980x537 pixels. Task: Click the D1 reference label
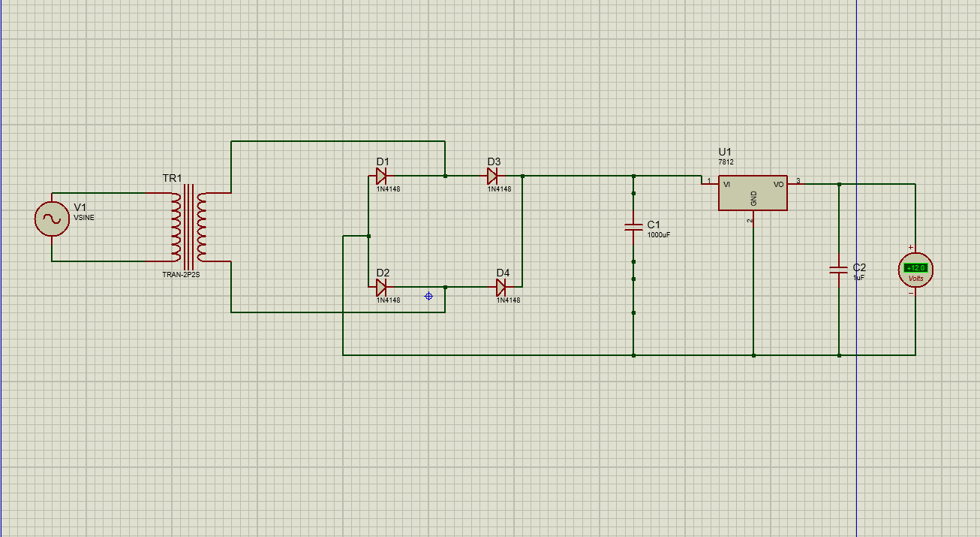[383, 161]
